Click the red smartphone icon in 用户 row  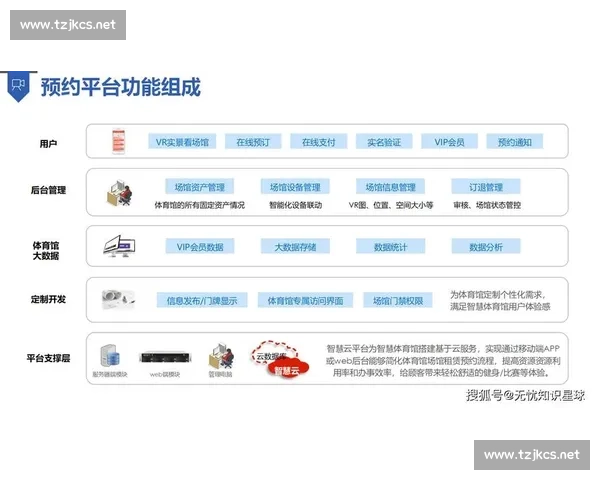click(119, 142)
